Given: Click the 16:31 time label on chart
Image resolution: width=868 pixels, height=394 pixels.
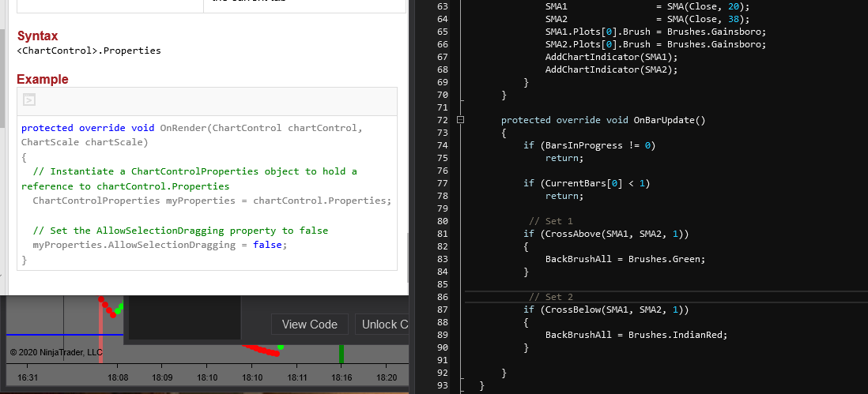Looking at the screenshot, I should 27,378.
